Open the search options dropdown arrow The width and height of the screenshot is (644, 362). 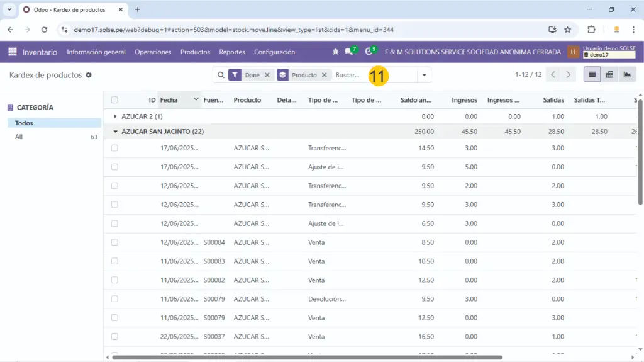[425, 75]
